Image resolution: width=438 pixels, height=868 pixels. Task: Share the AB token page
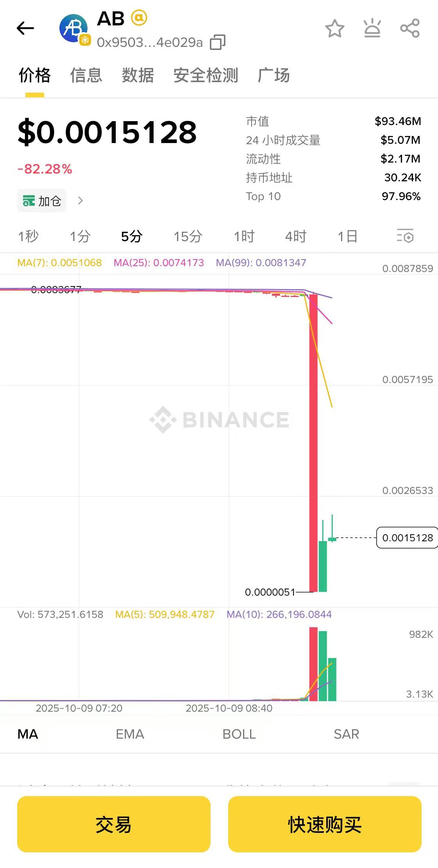tap(410, 29)
